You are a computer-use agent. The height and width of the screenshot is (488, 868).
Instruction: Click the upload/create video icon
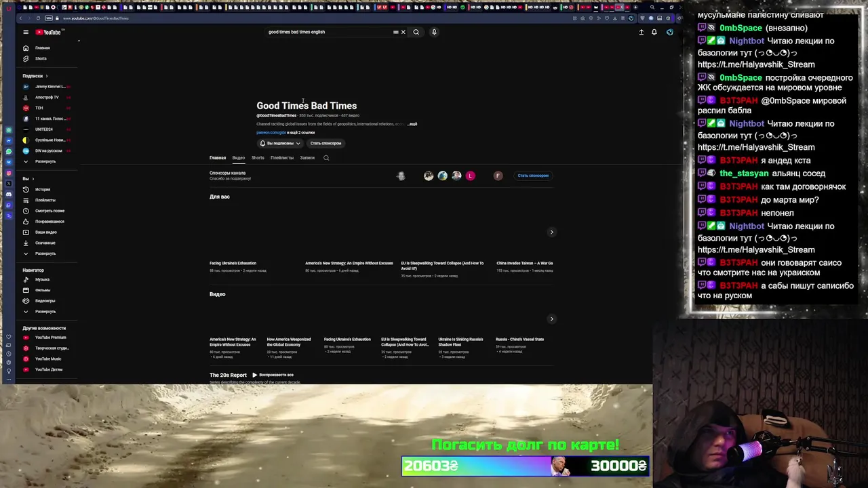tap(641, 32)
